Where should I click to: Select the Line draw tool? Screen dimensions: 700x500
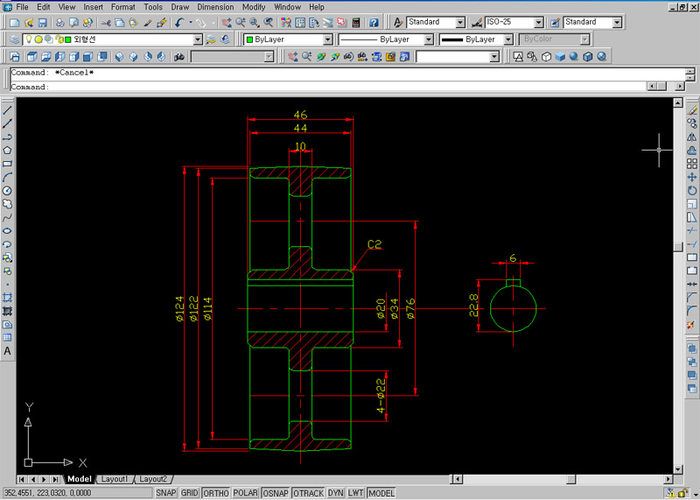(x=7, y=110)
